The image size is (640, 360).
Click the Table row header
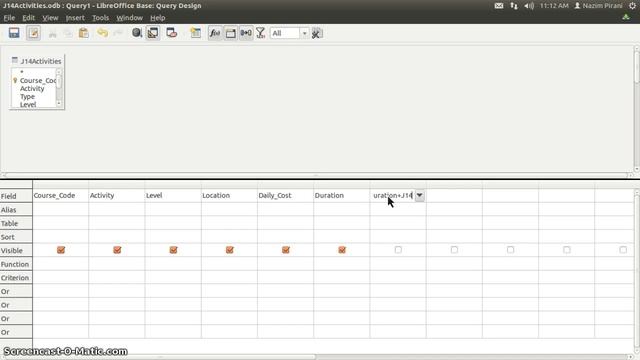[16, 223]
